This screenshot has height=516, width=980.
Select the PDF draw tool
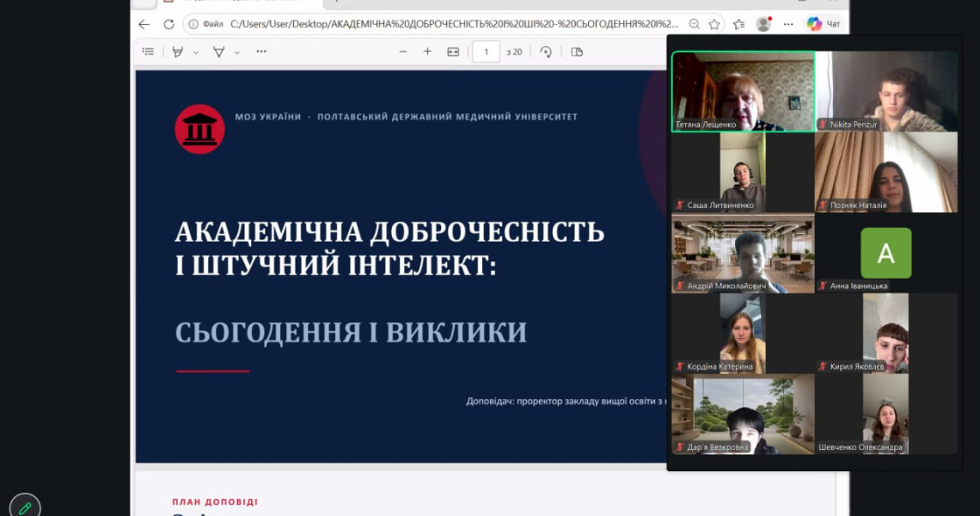(218, 52)
